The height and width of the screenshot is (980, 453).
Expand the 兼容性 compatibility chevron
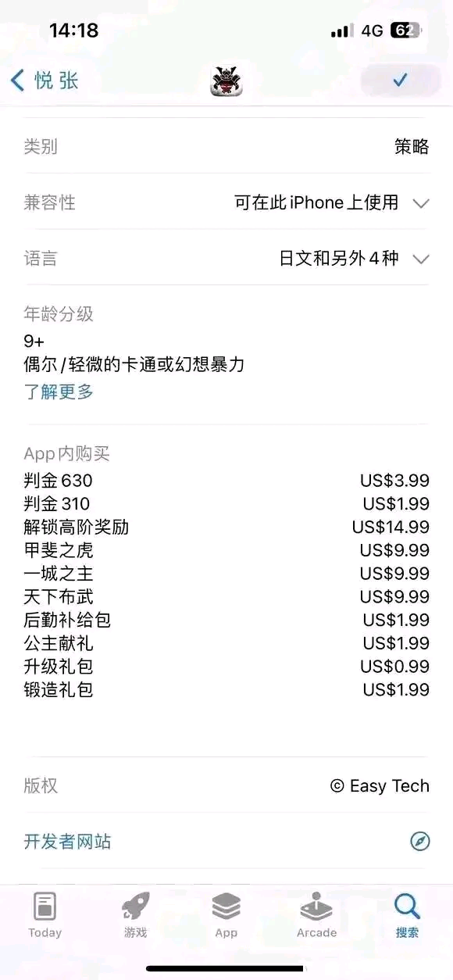tap(421, 203)
